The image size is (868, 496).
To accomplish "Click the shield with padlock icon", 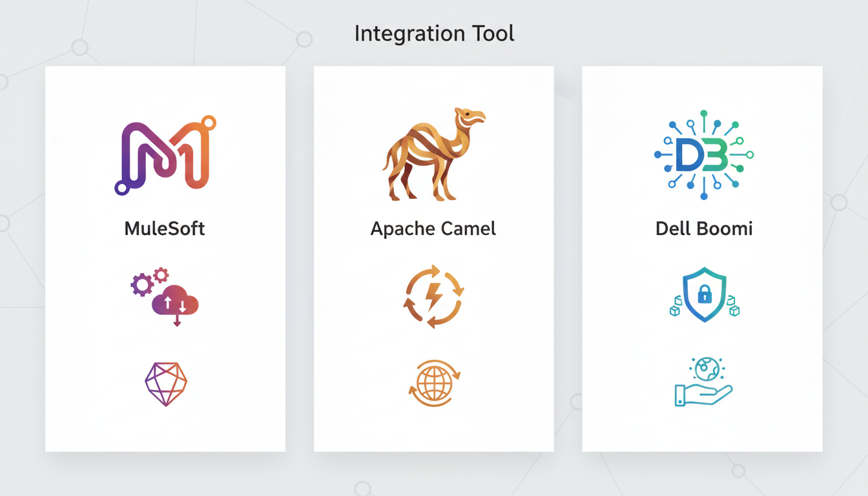I will [x=704, y=294].
